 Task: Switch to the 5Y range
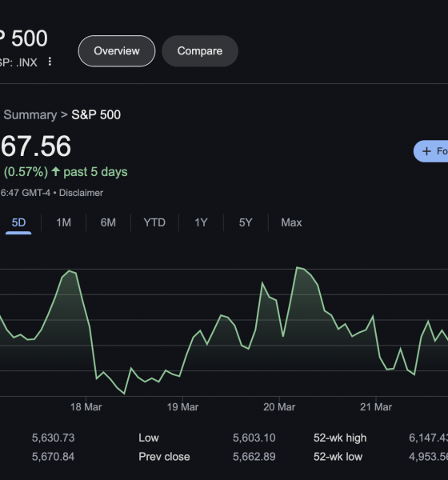click(x=246, y=222)
